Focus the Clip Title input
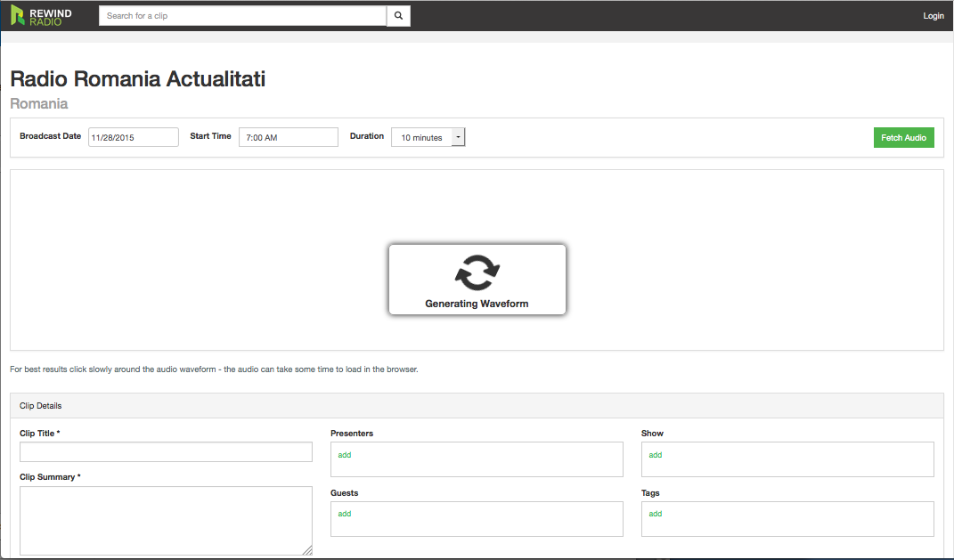The width and height of the screenshot is (954, 560). (166, 451)
